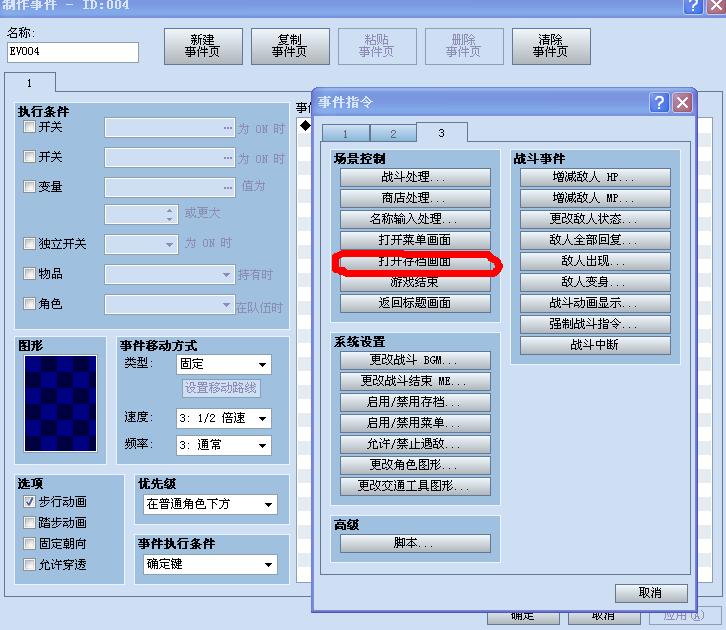726x630 pixels.
Task: Uncheck the 步行动画 option
Action: (29, 501)
